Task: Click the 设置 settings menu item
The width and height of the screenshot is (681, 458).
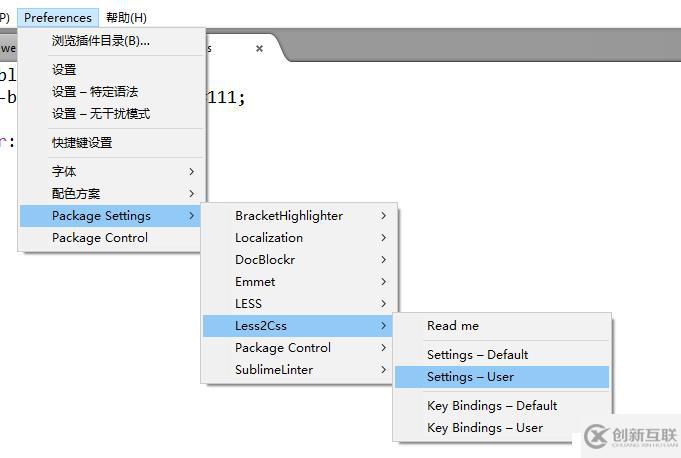Action: coord(64,70)
